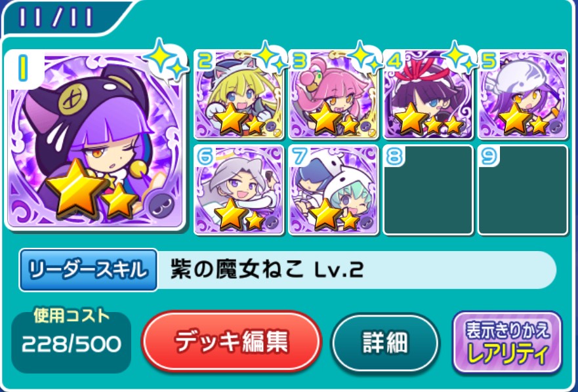This screenshot has width=578, height=392.
Task: Toggle the 表示きりかえ レアリティ display switch
Action: pyautogui.click(x=508, y=342)
